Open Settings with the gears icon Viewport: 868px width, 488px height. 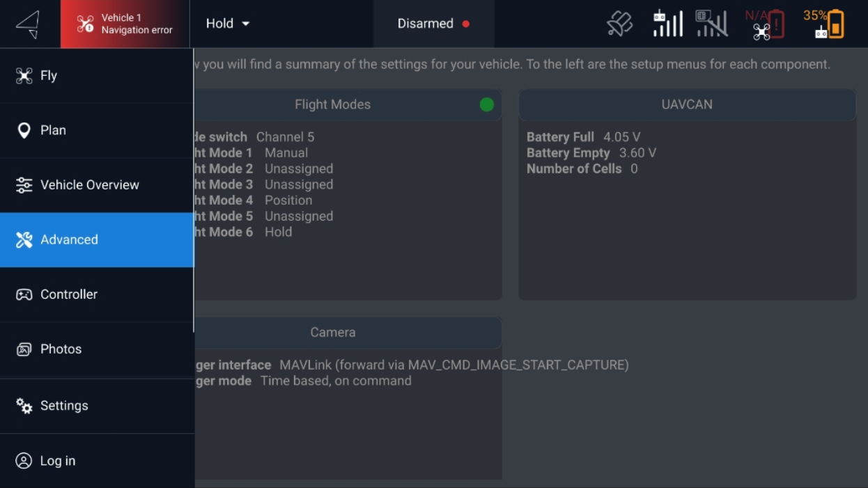pos(24,406)
